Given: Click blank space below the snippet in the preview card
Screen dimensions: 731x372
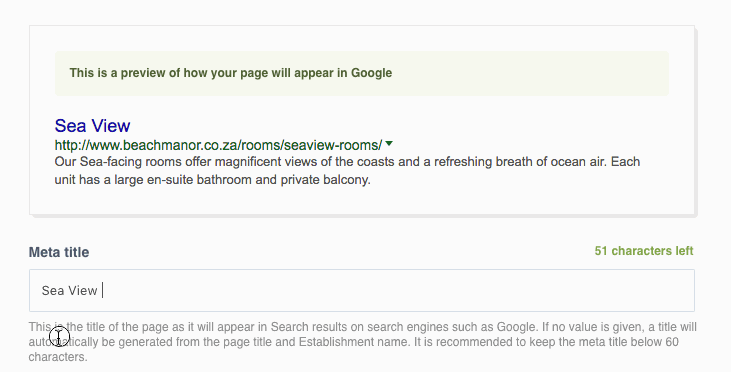Looking at the screenshot, I should point(362,200).
